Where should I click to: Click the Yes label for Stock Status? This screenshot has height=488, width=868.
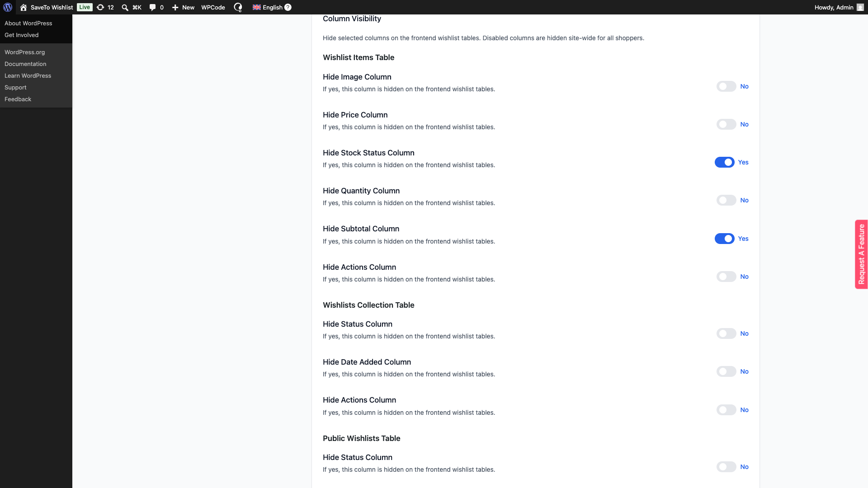pos(743,162)
